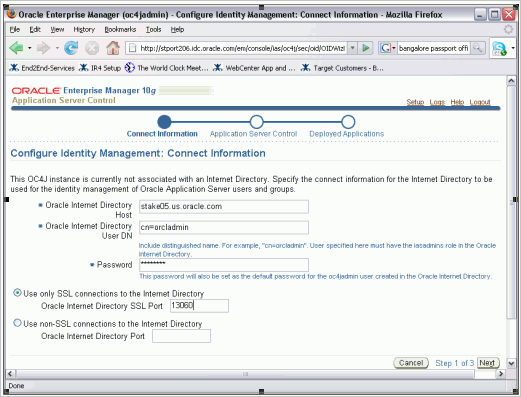Click the Skype toolbar icon
521x397 pixels.
[x=499, y=48]
